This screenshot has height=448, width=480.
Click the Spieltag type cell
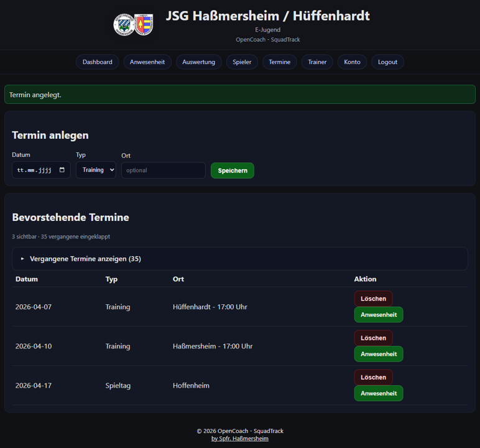(118, 386)
